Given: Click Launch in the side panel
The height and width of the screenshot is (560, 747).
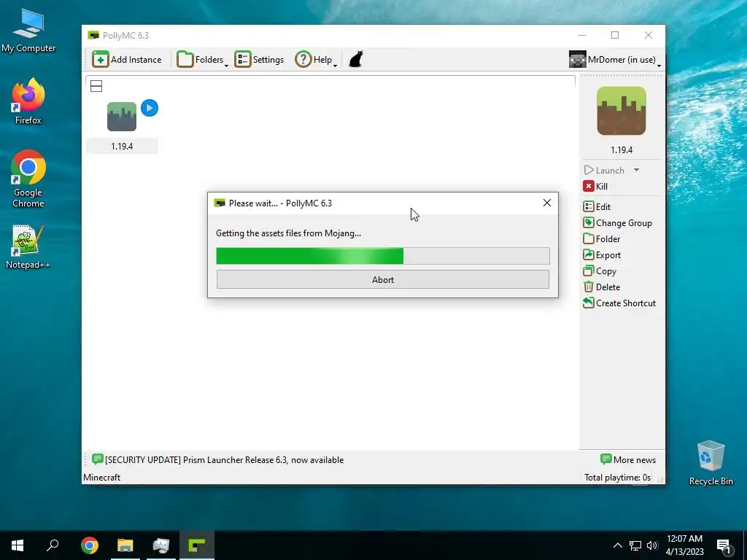Looking at the screenshot, I should pos(604,170).
